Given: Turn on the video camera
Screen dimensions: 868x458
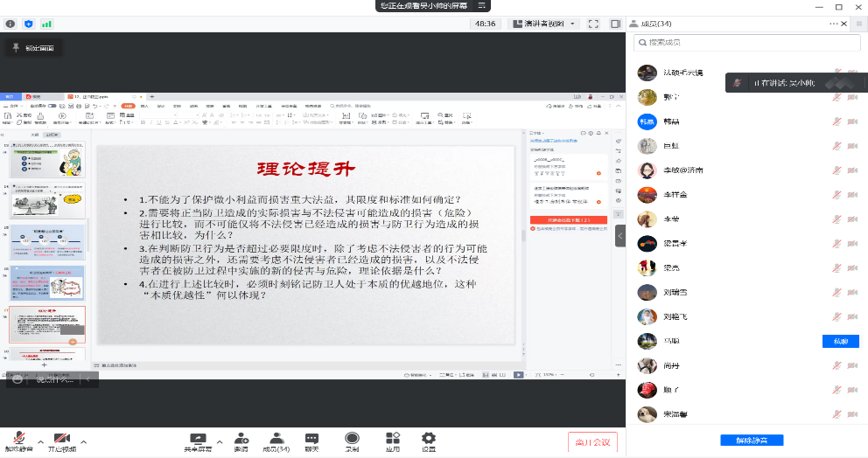Looking at the screenshot, I should tap(62, 439).
